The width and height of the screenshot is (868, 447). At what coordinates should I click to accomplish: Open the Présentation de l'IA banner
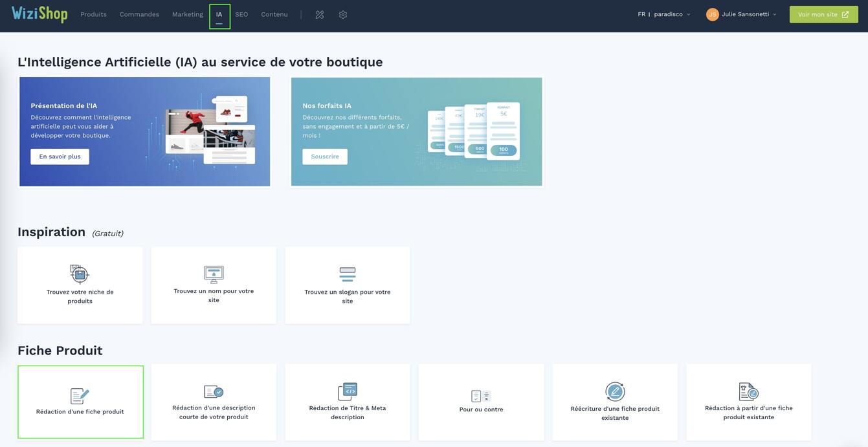[145, 132]
